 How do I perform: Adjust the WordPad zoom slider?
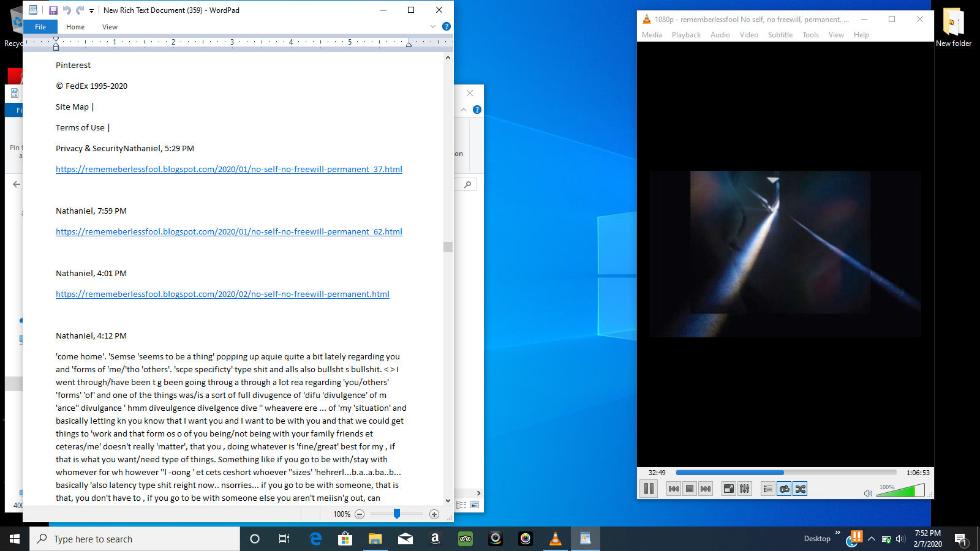click(397, 514)
